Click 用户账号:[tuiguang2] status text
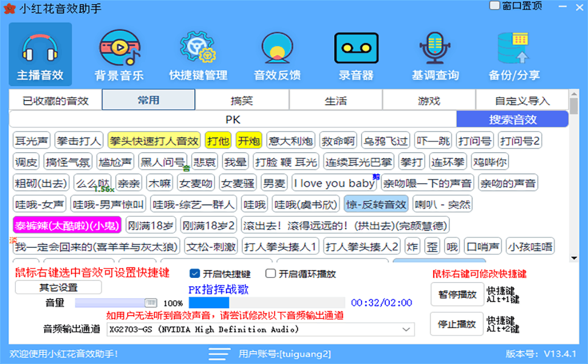The width and height of the screenshot is (588, 364). (285, 354)
